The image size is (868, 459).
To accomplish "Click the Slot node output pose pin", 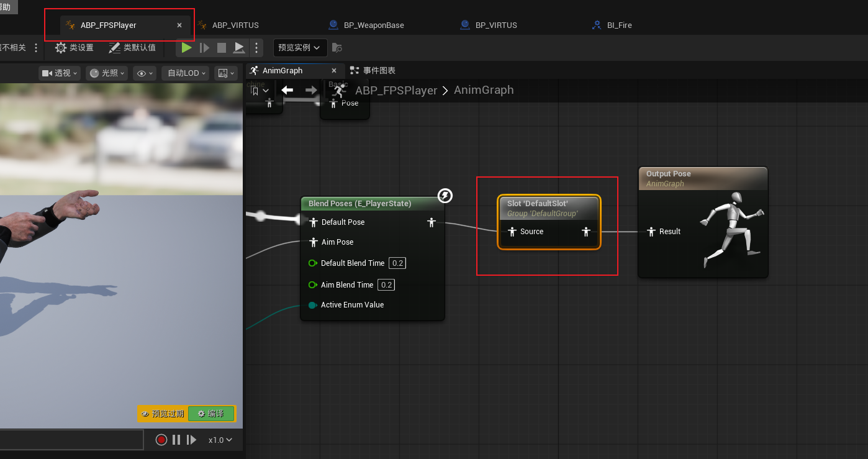I will tap(585, 232).
